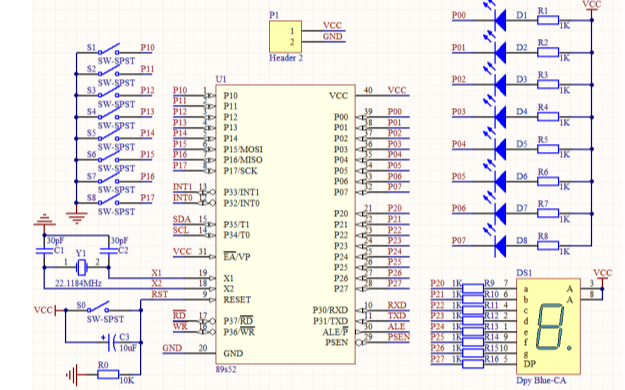
Task: Click capacitor C1 30pF symbol
Action: [44, 251]
